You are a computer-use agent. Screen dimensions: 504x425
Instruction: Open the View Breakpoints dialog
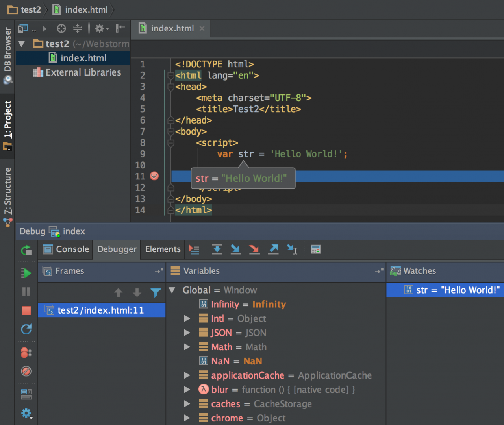(x=26, y=353)
